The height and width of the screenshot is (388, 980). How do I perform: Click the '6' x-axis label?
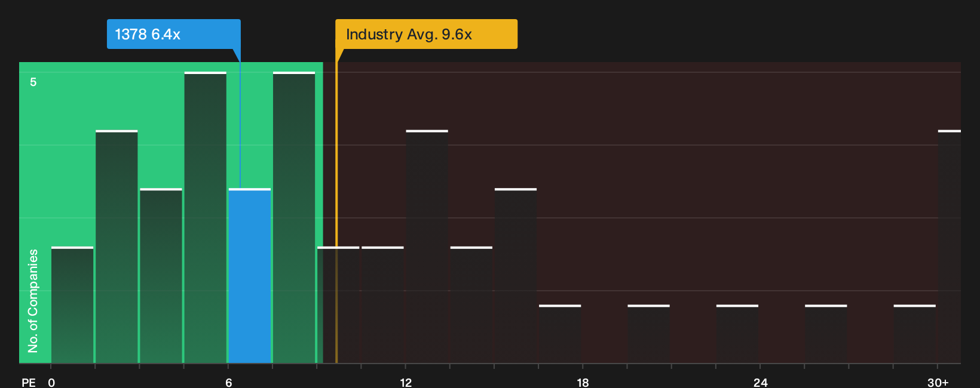point(228,383)
